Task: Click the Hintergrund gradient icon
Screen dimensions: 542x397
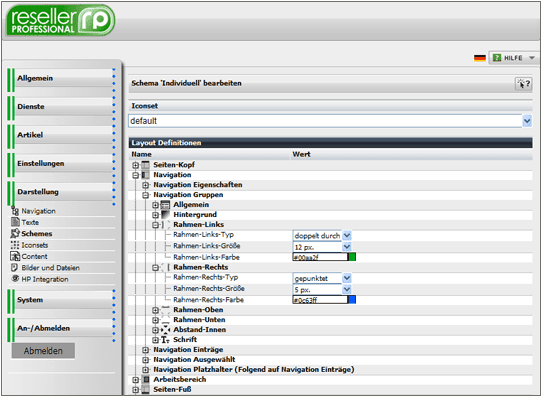Action: 166,215
